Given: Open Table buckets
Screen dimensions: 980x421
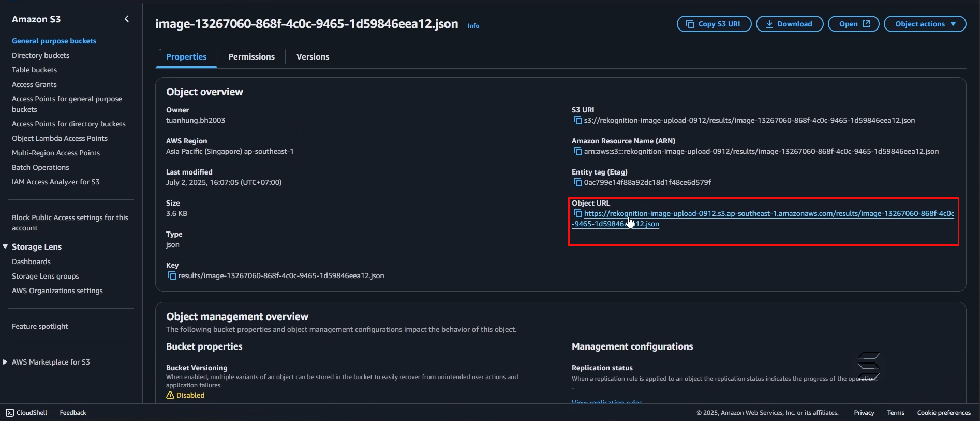Looking at the screenshot, I should [34, 70].
